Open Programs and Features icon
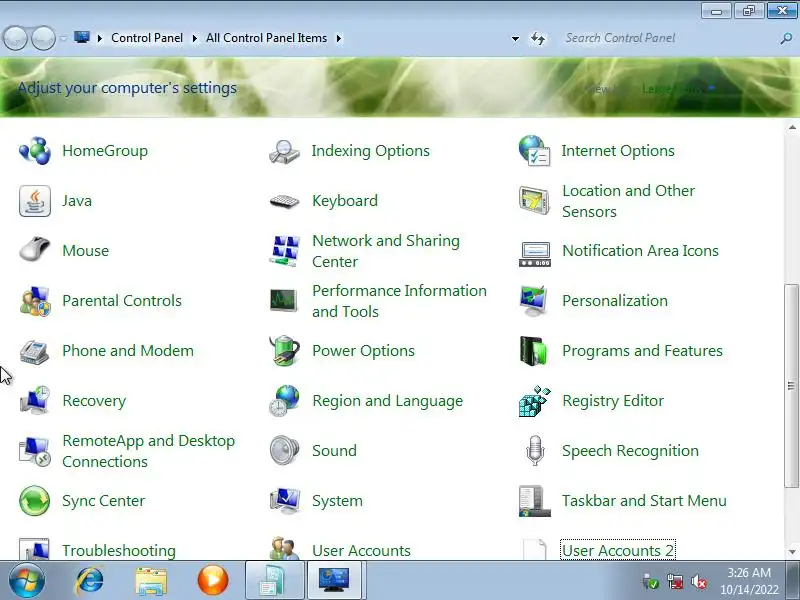Image resolution: width=800 pixels, height=600 pixels. [534, 351]
